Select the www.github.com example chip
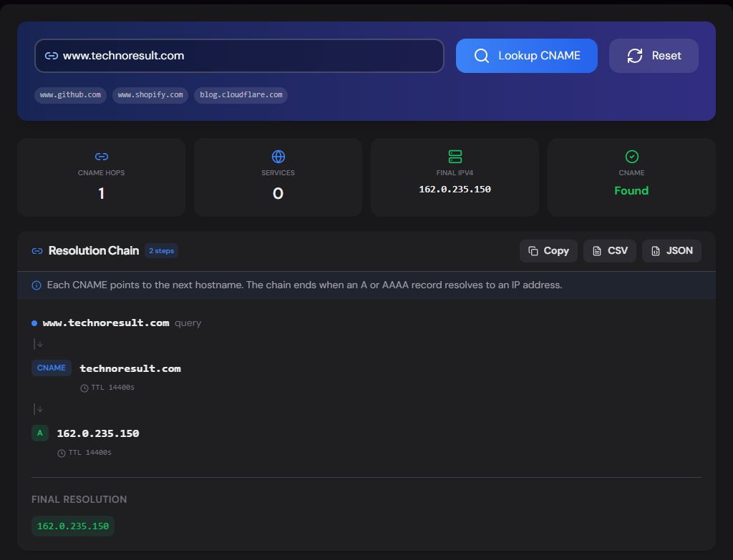This screenshot has height=560, width=733. 70,95
